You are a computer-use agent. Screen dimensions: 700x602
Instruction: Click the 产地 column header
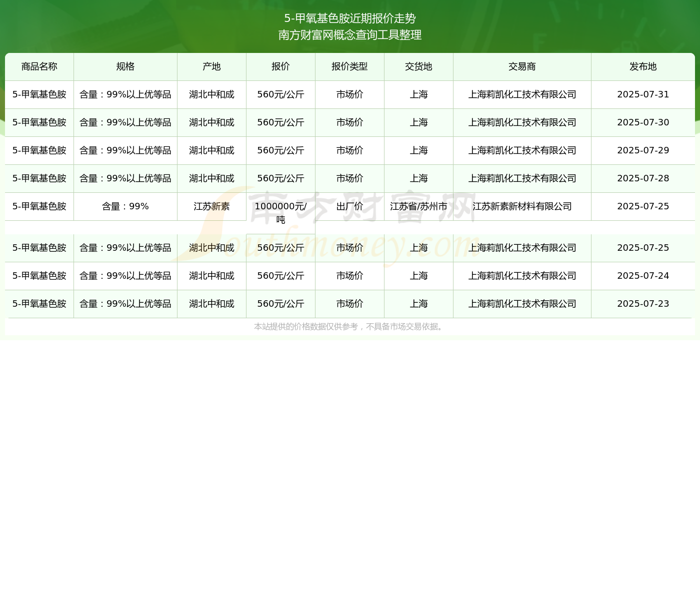click(x=211, y=66)
